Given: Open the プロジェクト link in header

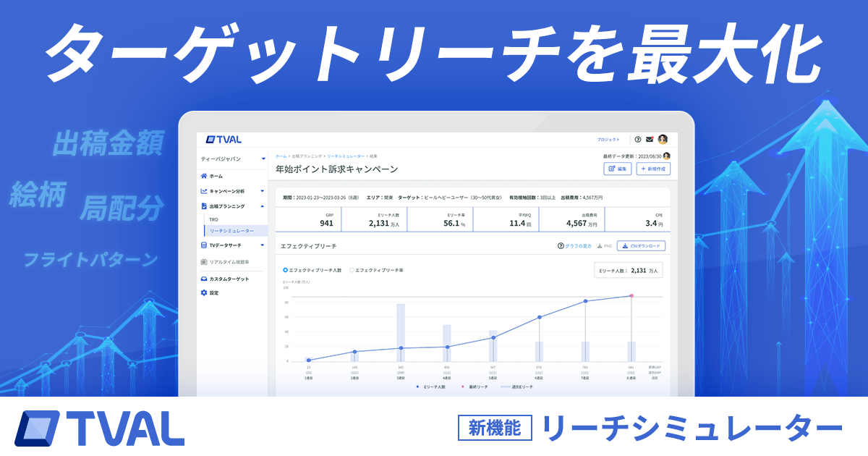Looking at the screenshot, I should [x=608, y=140].
